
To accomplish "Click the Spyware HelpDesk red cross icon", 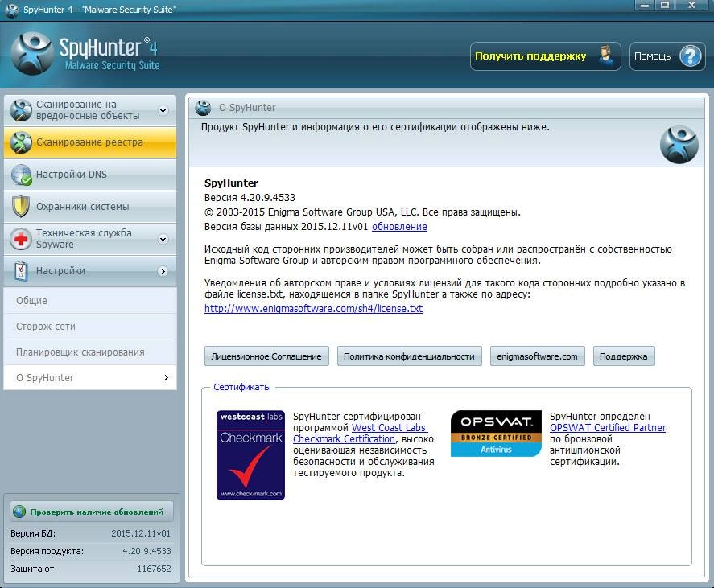I will (21, 239).
